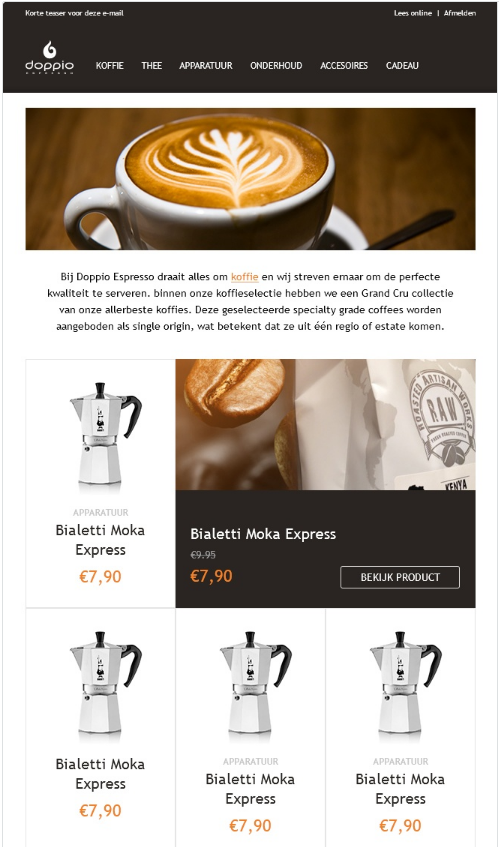Select ONDERHOUD in the navigation
Image resolution: width=499 pixels, height=847 pixels.
(x=276, y=66)
